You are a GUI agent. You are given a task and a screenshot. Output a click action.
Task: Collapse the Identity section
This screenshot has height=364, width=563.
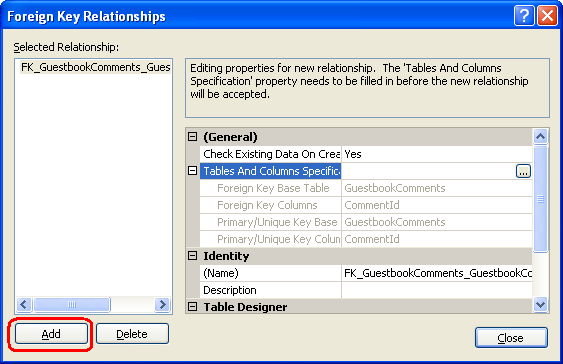pos(193,256)
